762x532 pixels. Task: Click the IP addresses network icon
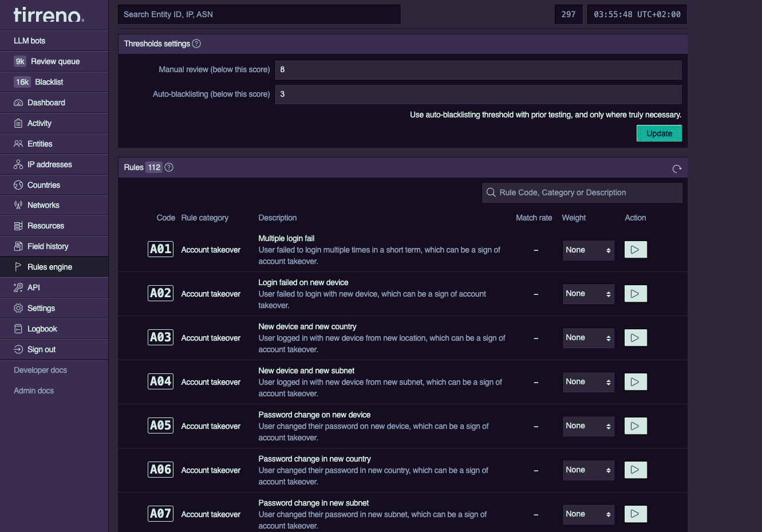(18, 164)
